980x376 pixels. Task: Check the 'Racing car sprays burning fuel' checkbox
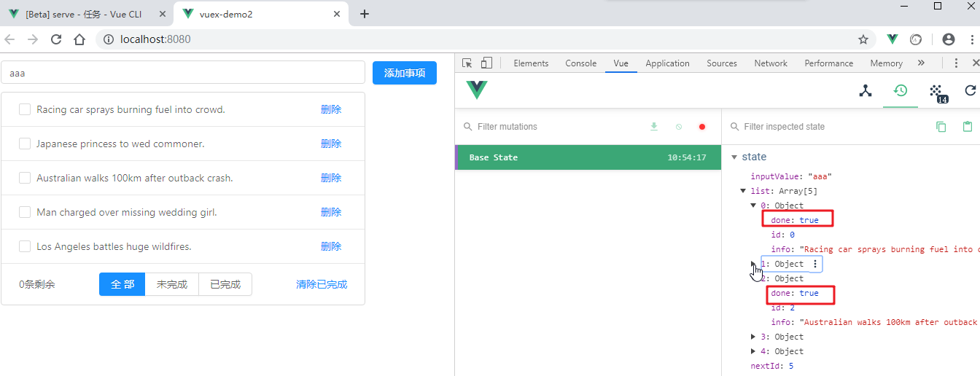coord(25,109)
